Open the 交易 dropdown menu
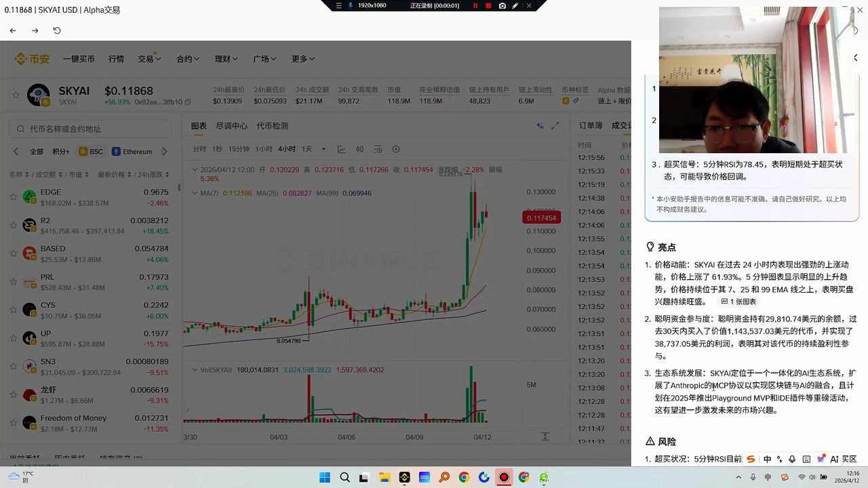Image resolution: width=868 pixels, height=488 pixels. [149, 59]
